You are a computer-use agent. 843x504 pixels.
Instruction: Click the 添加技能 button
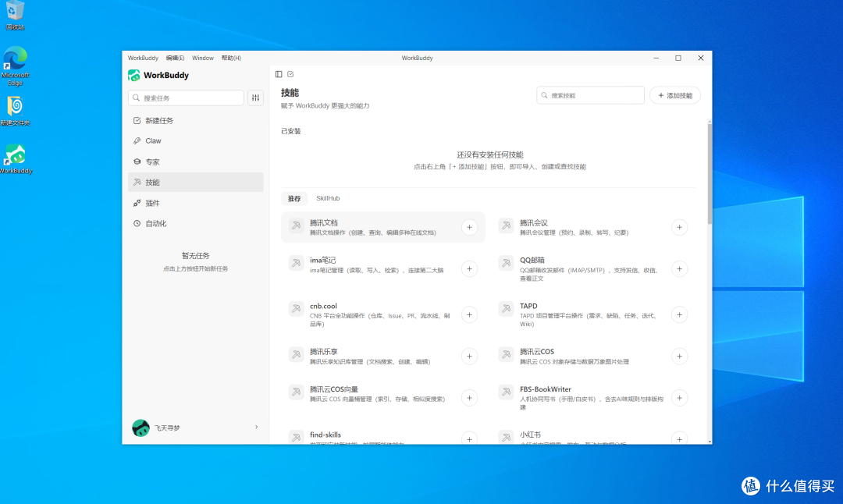[674, 95]
